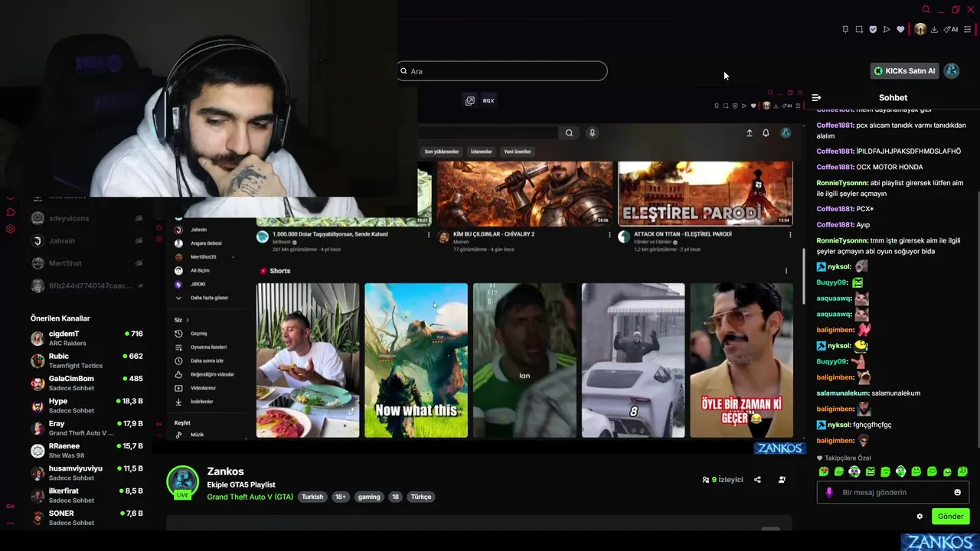This screenshot has width=980, height=551.
Task: Click MertShot35 in YouTube subscriptions list
Action: [203, 257]
